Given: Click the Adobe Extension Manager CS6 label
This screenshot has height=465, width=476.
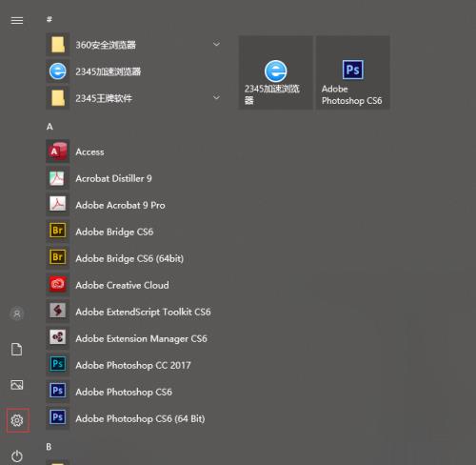Looking at the screenshot, I should click(141, 338).
